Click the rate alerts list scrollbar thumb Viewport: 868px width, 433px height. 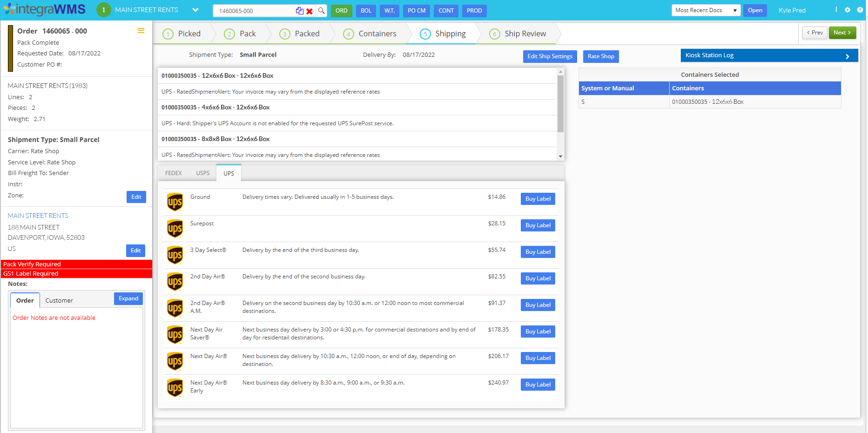click(560, 103)
